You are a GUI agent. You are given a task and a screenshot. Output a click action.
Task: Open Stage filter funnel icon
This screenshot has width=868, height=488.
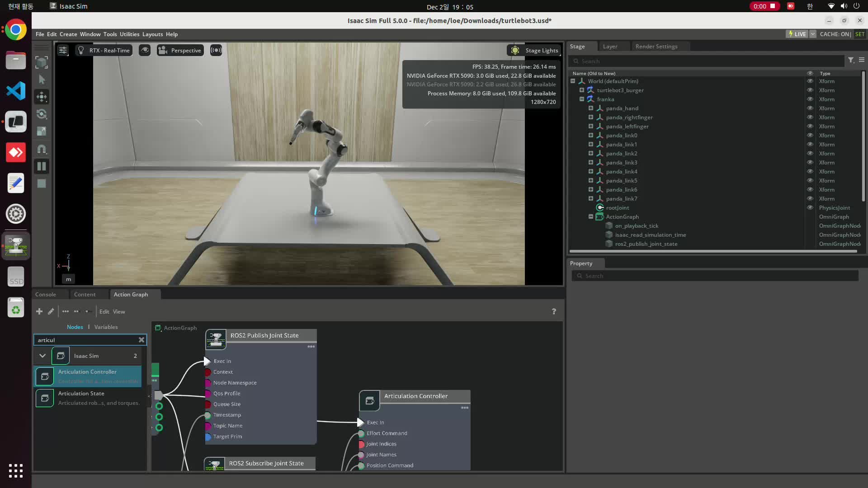point(851,60)
